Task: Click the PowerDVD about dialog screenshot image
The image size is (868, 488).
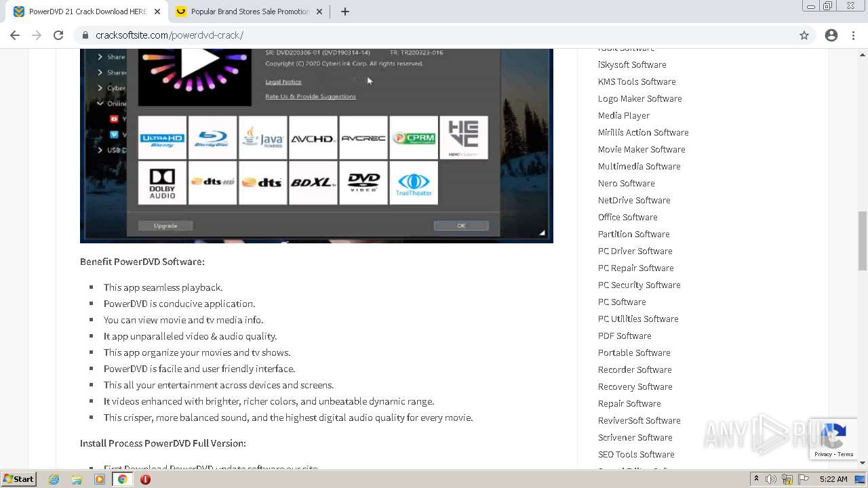Action: click(x=317, y=146)
